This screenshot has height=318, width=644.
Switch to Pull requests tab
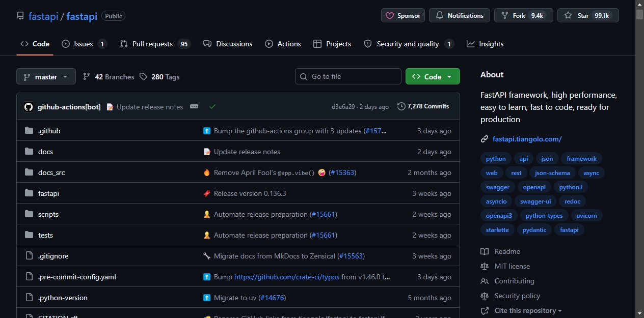pos(155,44)
